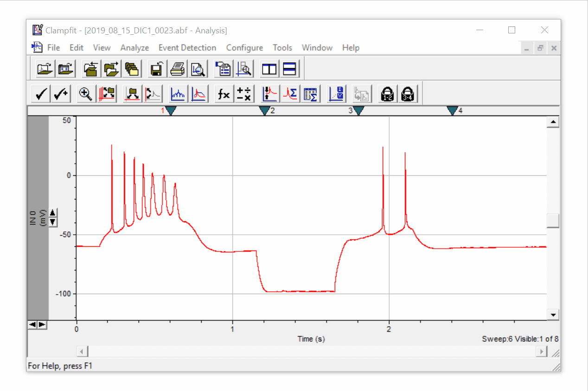
Task: Click the Y-axis up stepper arrow near IN 0
Action: [x=52, y=212]
